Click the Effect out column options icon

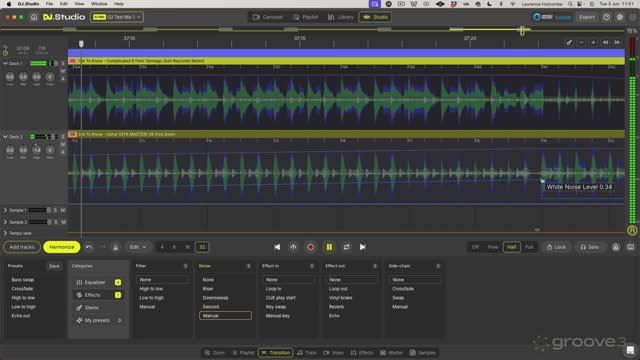coord(375,266)
